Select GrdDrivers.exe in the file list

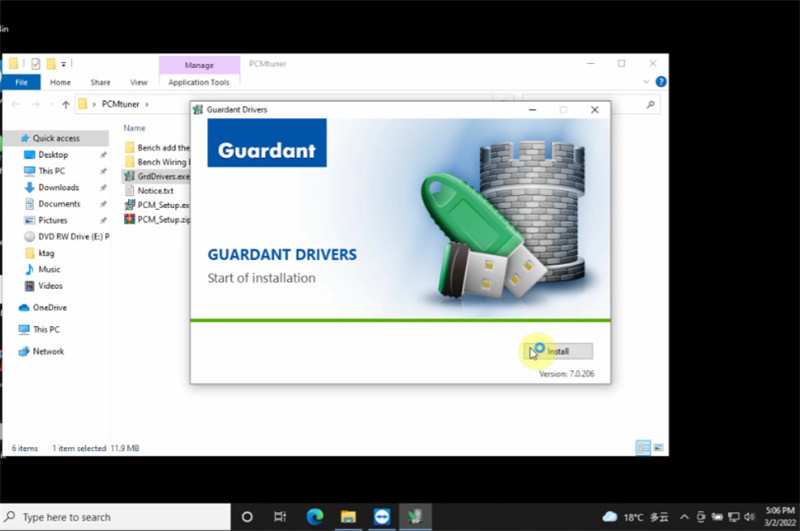[x=161, y=176]
